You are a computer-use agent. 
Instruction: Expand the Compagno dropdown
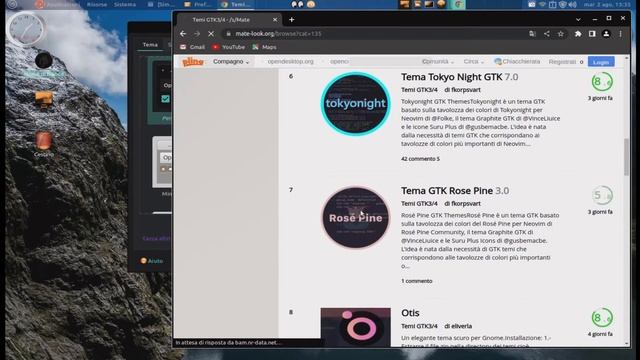pyautogui.click(x=231, y=62)
